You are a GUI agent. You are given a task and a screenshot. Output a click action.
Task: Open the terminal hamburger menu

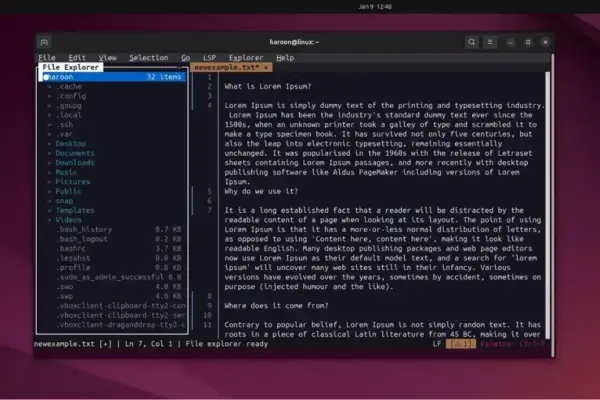[490, 42]
